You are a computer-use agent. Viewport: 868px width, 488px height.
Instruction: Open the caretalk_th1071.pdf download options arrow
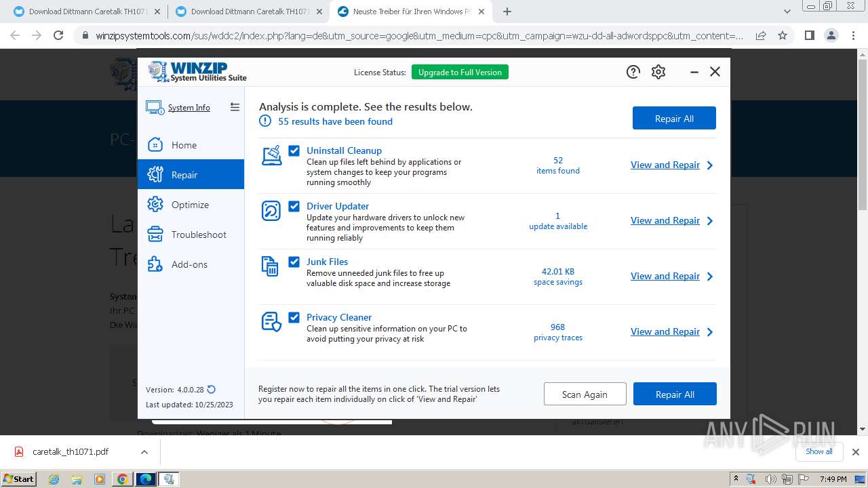tap(144, 452)
